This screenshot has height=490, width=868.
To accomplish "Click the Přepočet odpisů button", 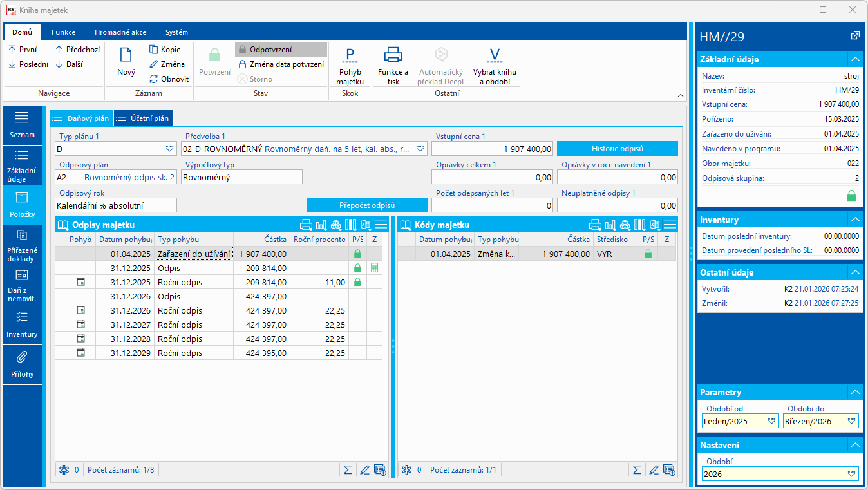I will point(366,205).
